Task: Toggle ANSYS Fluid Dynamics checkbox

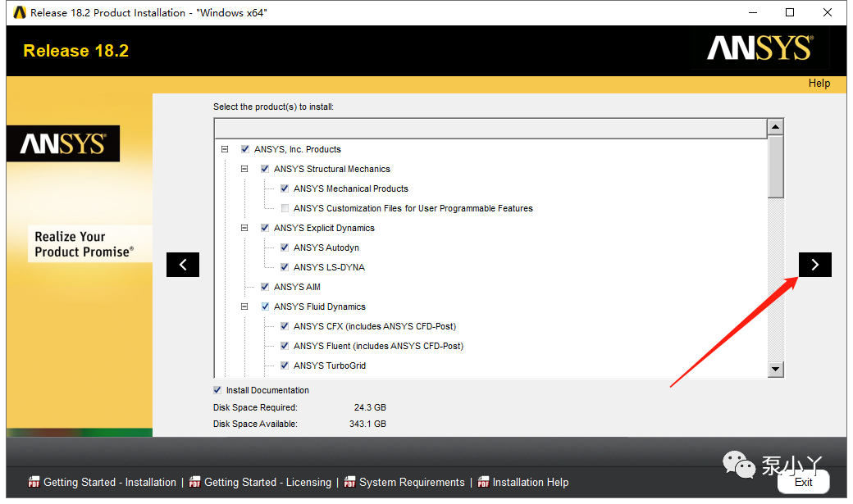Action: pos(265,306)
